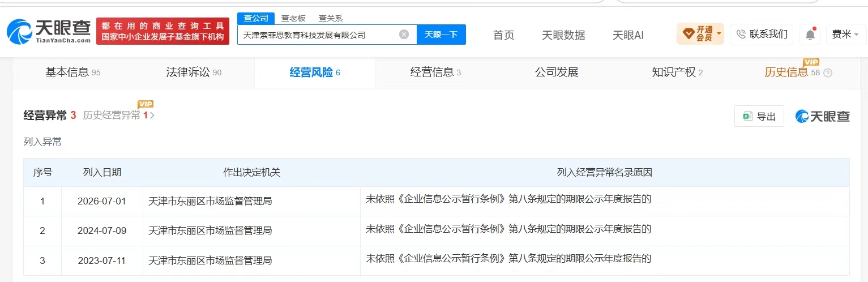Click the 列入经营异常名录原因 column header
Image resolution: width=868 pixels, height=282 pixels.
click(x=605, y=173)
